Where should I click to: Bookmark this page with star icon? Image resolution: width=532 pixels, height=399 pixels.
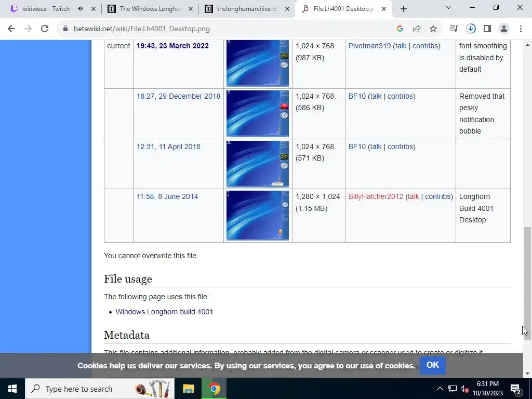[433, 29]
